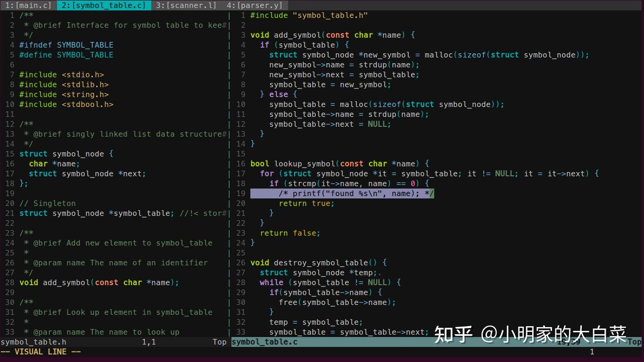The height and width of the screenshot is (362, 644).
Task: Click the 'void add_symbol(const char *name) {' definition
Action: point(333,35)
